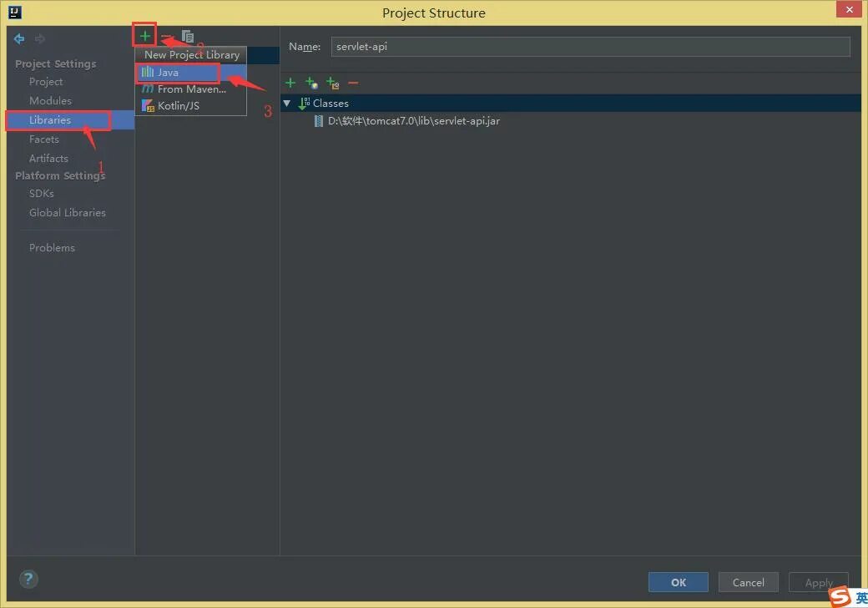Close the Project Structure dialog

[x=849, y=10]
